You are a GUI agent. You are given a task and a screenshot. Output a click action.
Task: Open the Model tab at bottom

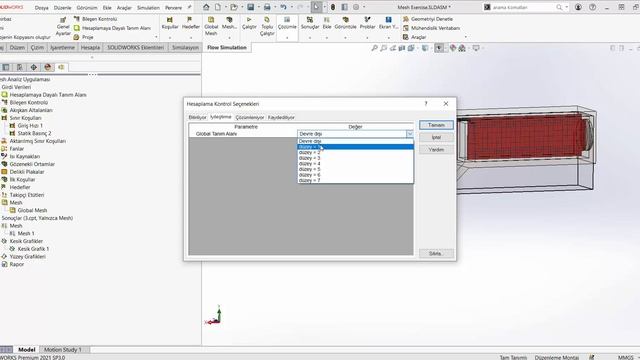(x=27, y=350)
